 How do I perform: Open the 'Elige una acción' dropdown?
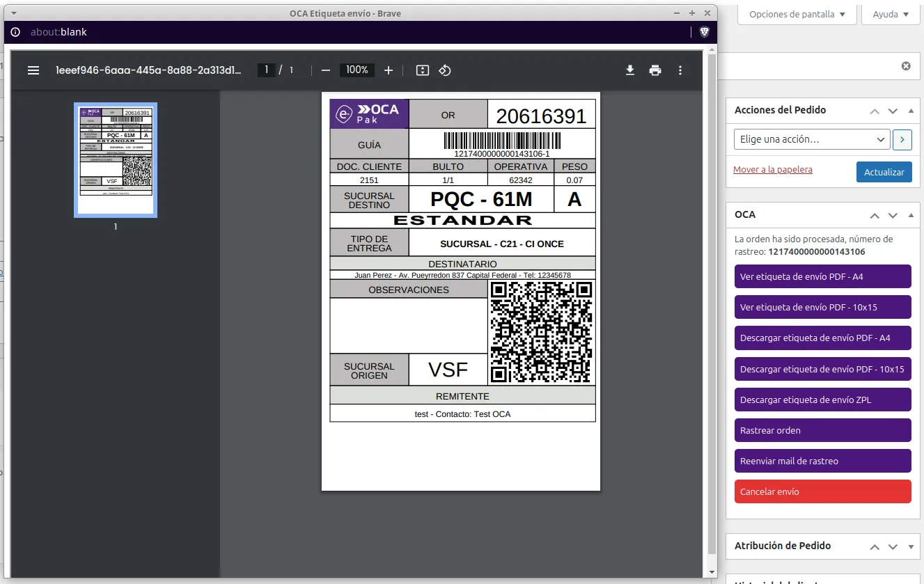812,139
